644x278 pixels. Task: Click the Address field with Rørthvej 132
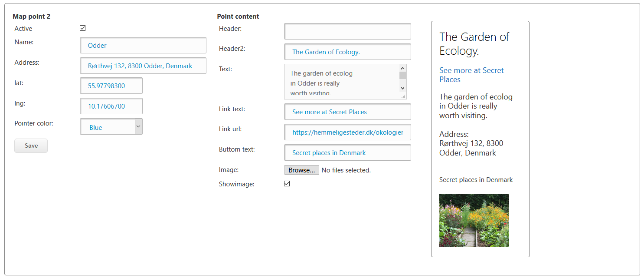[143, 66]
